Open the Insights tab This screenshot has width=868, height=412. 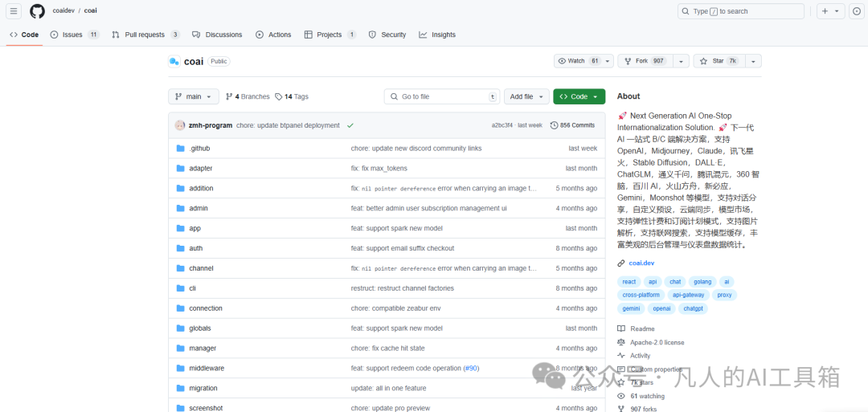click(x=437, y=35)
